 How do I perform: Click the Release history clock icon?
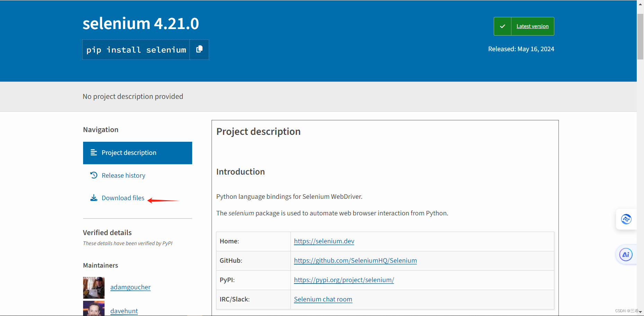[x=93, y=175]
